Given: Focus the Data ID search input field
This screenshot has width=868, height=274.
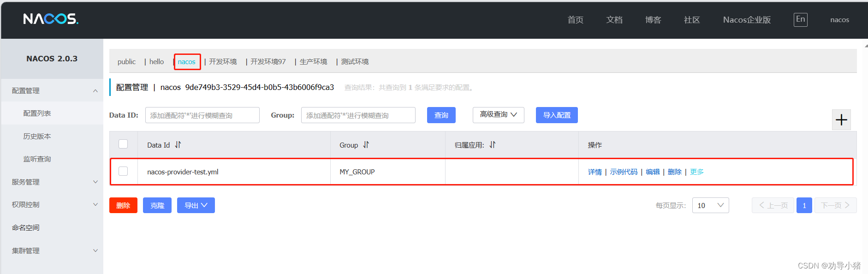Looking at the screenshot, I should pyautogui.click(x=202, y=115).
